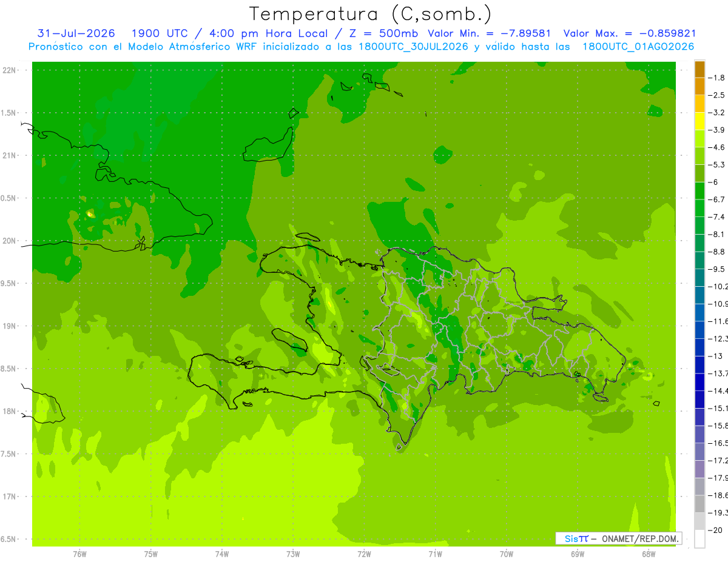This screenshot has height=562, width=728.
Task: Click the "18N" latitude label
Action: [x=10, y=412]
